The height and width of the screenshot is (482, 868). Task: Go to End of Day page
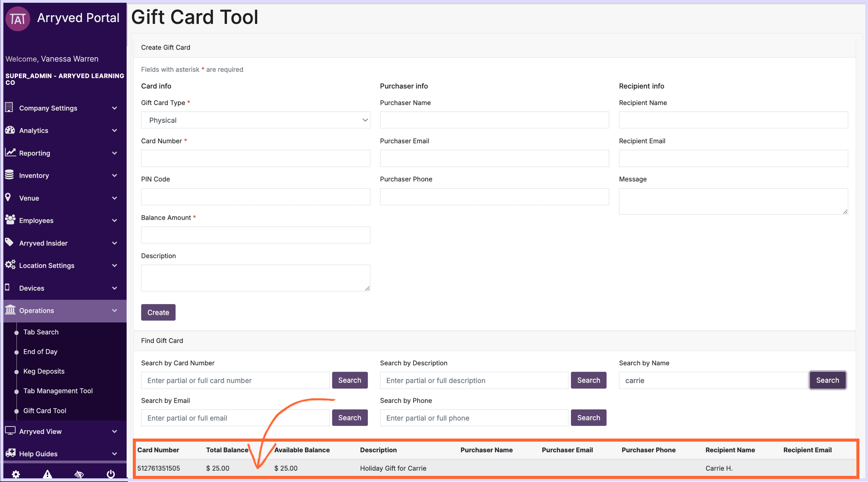coord(40,352)
